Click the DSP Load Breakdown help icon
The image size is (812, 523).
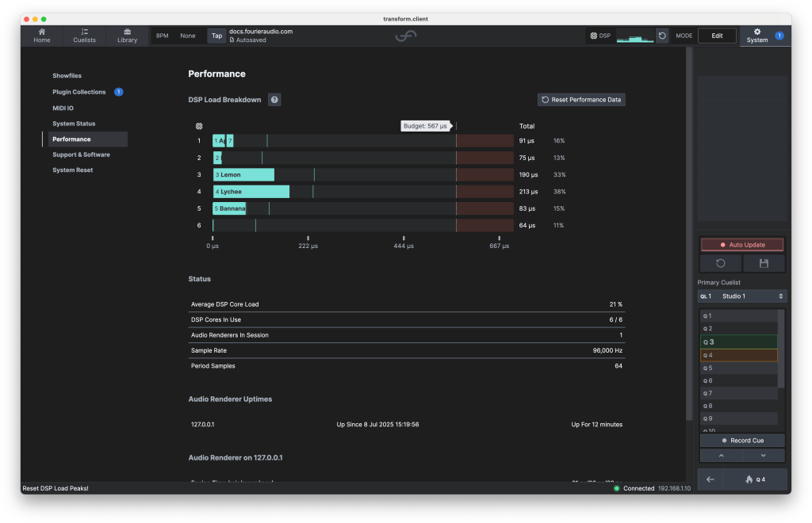click(x=274, y=100)
